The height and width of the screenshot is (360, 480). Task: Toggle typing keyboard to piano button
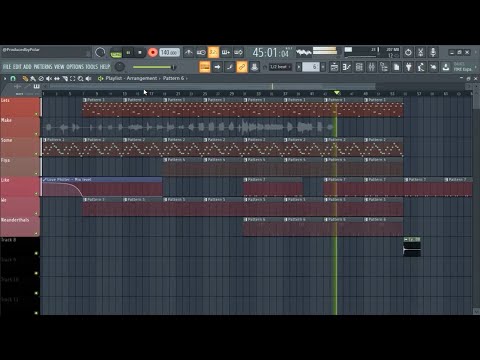(x=205, y=67)
